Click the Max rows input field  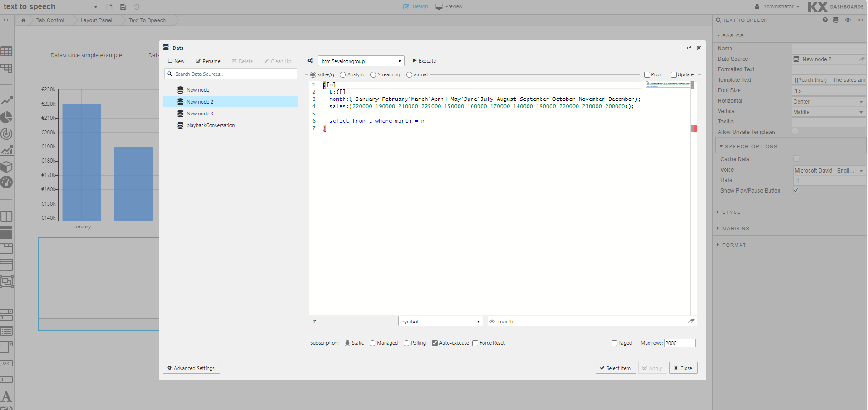(x=680, y=343)
